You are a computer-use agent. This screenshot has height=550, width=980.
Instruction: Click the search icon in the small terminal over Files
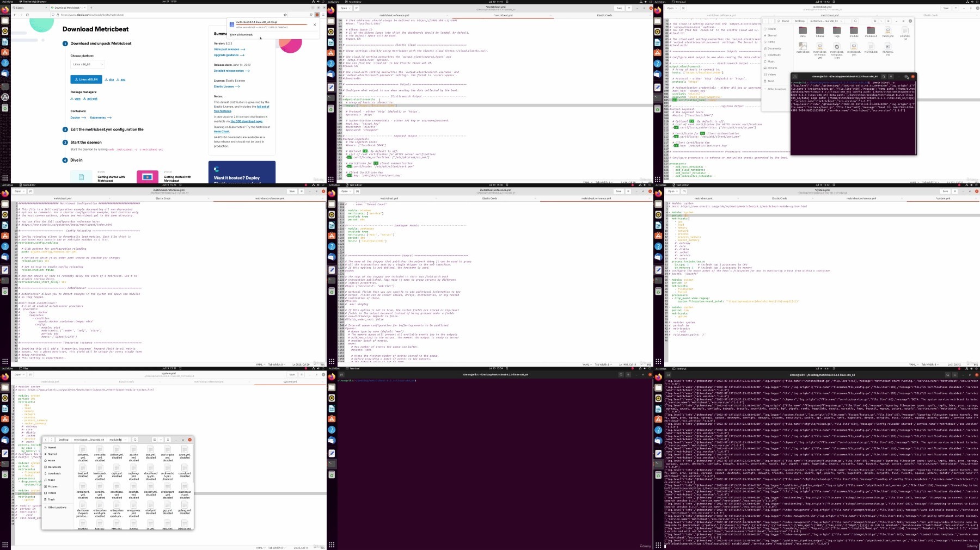[x=884, y=77]
